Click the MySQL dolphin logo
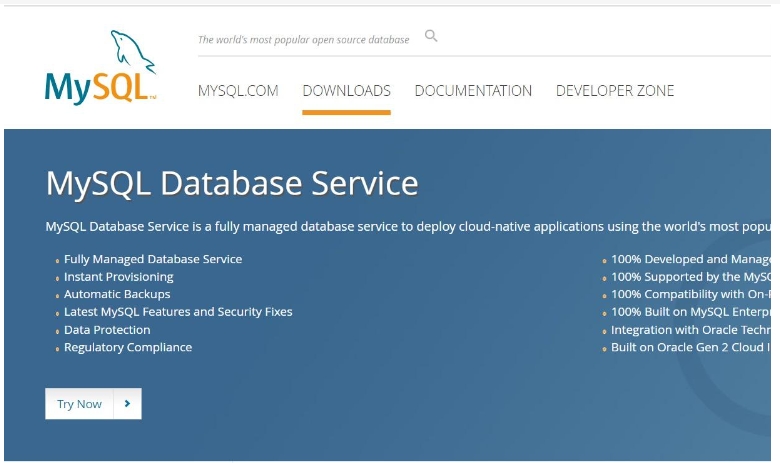780x463 pixels. coord(100,67)
